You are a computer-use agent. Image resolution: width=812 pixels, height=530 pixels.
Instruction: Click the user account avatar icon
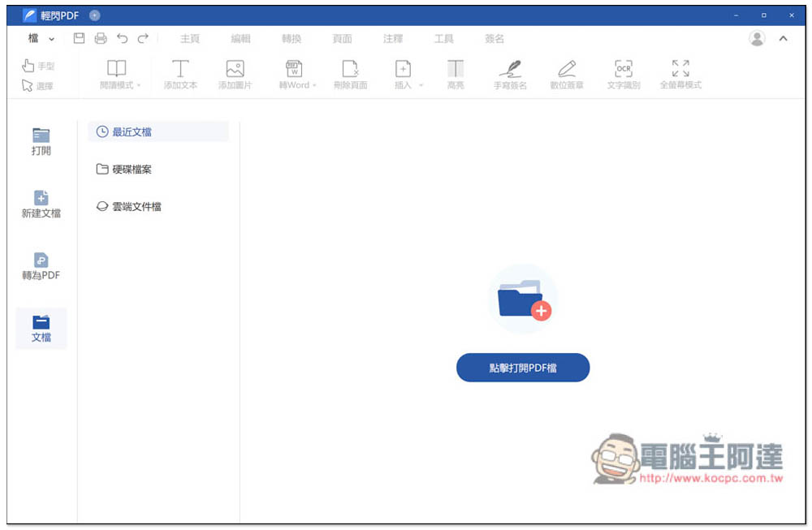(757, 38)
